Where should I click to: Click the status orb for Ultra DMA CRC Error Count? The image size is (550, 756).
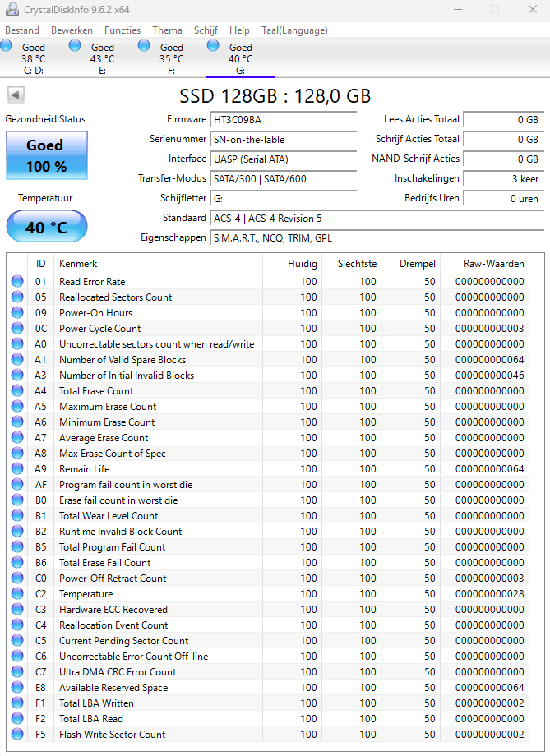tap(17, 671)
